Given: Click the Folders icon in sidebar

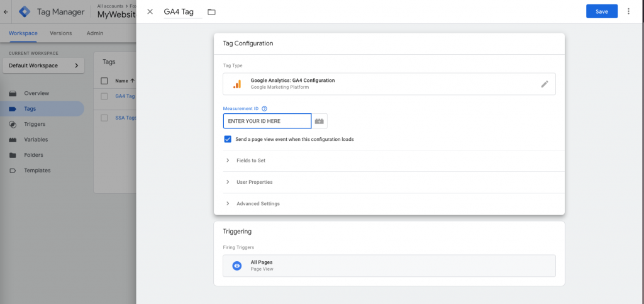Looking at the screenshot, I should click(x=13, y=155).
